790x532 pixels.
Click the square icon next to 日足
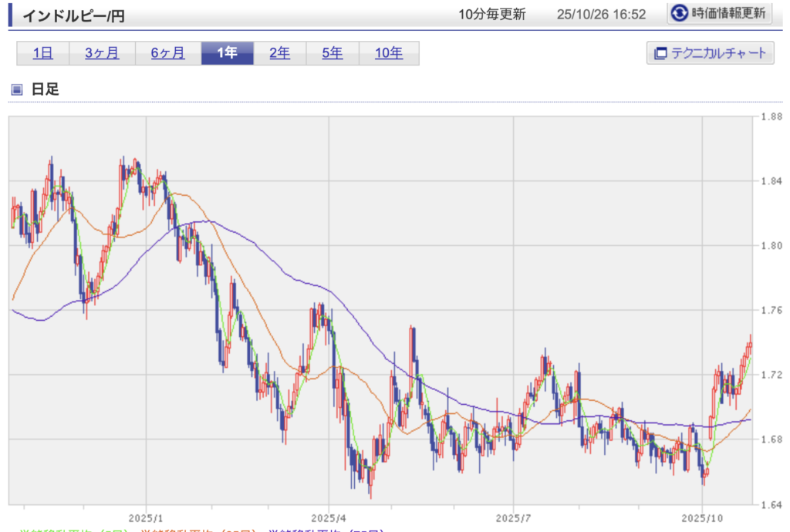tap(17, 89)
